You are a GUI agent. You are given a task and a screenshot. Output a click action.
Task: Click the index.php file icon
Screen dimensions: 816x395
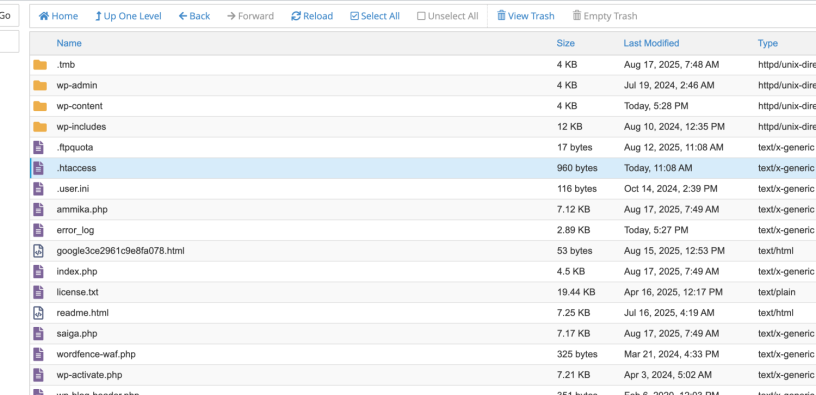coord(39,272)
